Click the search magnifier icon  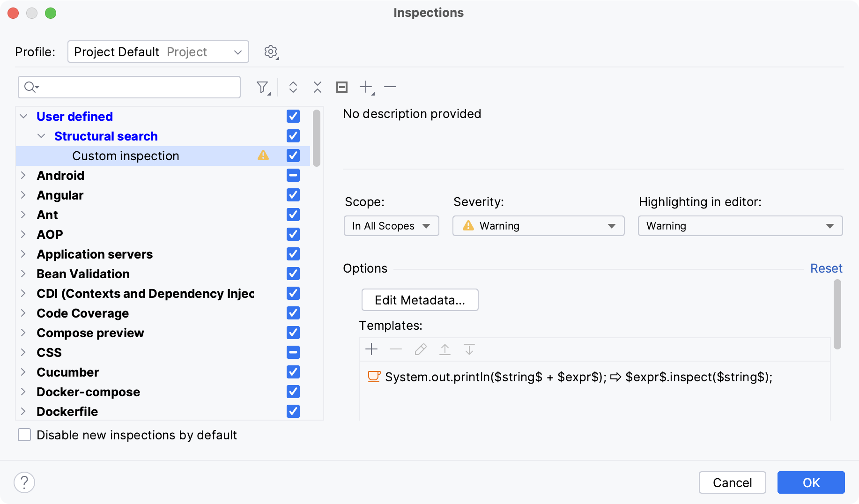(30, 87)
